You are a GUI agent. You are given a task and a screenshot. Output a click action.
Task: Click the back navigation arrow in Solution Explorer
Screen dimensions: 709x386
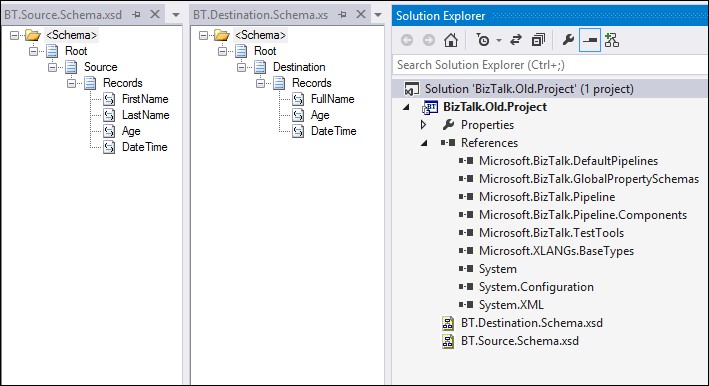[x=407, y=40]
